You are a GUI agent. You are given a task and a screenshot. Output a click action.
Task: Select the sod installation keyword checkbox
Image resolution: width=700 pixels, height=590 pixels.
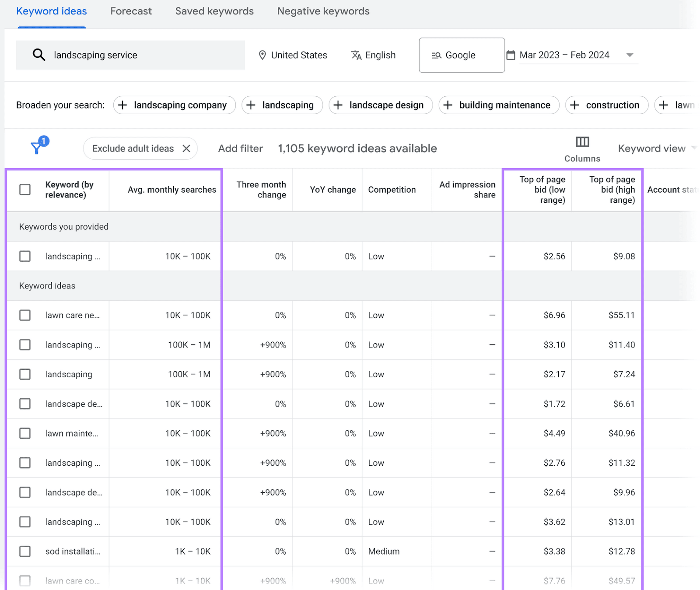(25, 551)
